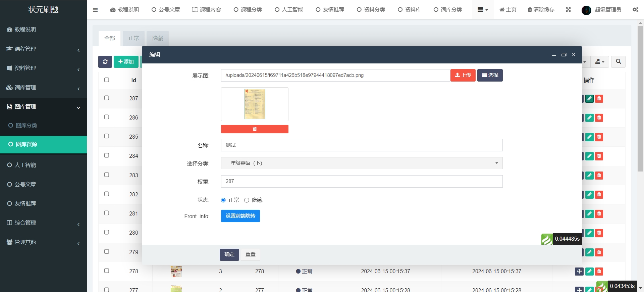The image size is (644, 292).
Task: Open the top bar list dropdown menu
Action: (x=482, y=10)
